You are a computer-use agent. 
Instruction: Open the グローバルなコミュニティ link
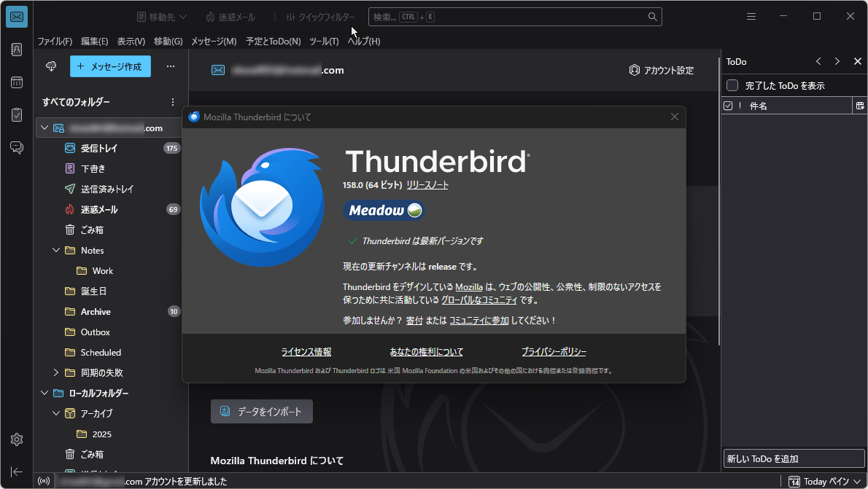coord(478,300)
